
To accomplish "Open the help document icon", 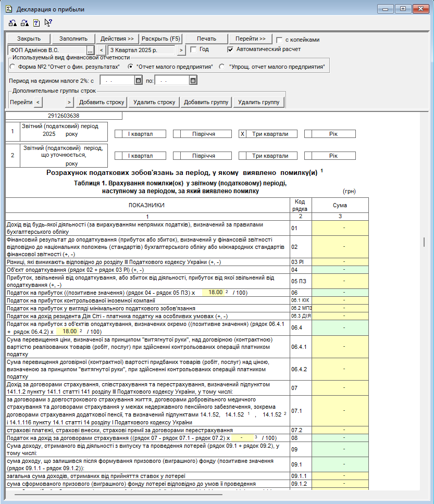I will pos(36,23).
